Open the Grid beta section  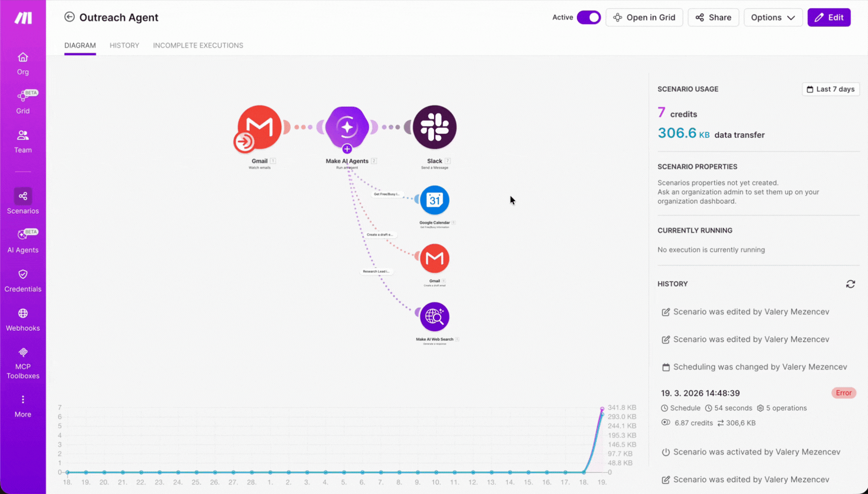tap(23, 102)
